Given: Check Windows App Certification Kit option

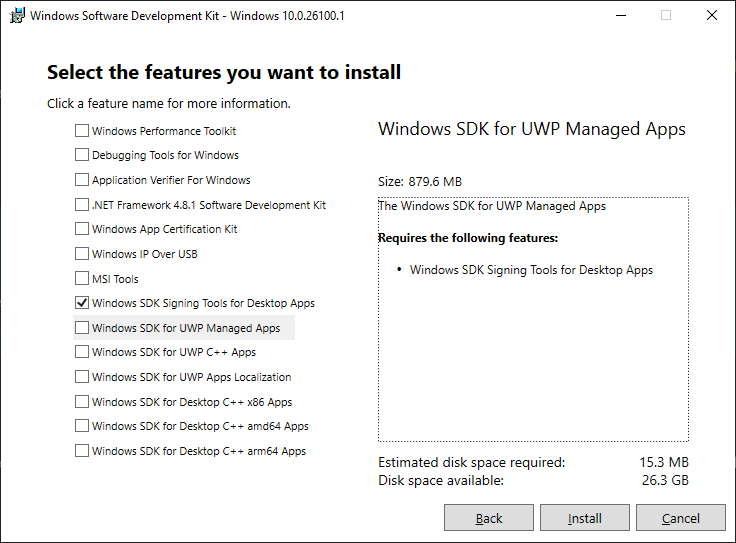Looking at the screenshot, I should [x=82, y=229].
